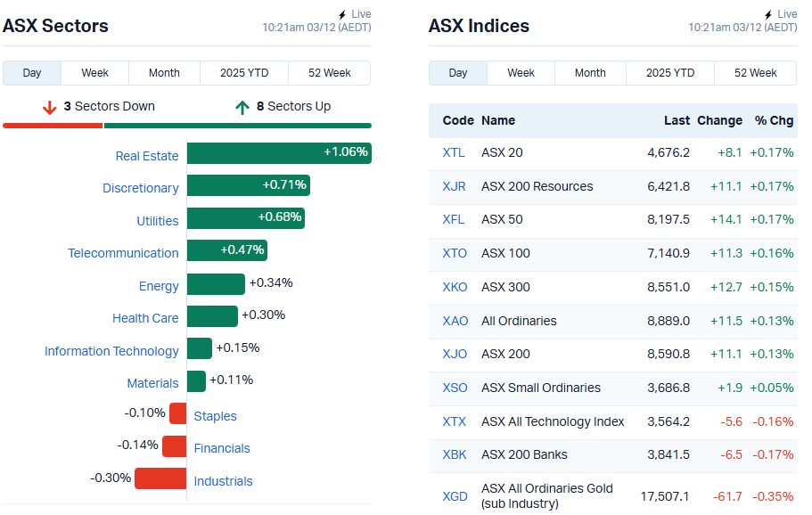The image size is (812, 515).
Task: Open the XJO index code link
Action: coord(455,354)
